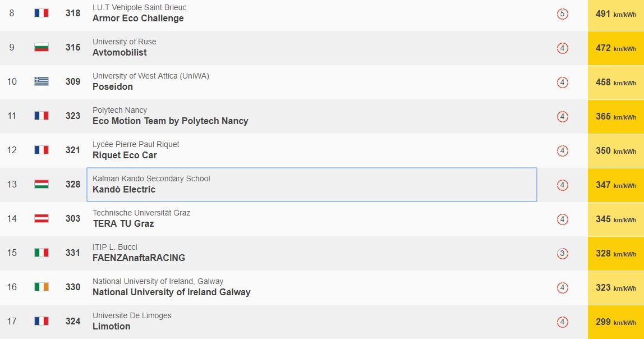Select bold team name National University of Ireland Galway
Viewport: 644px width, 339px height.
(x=172, y=292)
